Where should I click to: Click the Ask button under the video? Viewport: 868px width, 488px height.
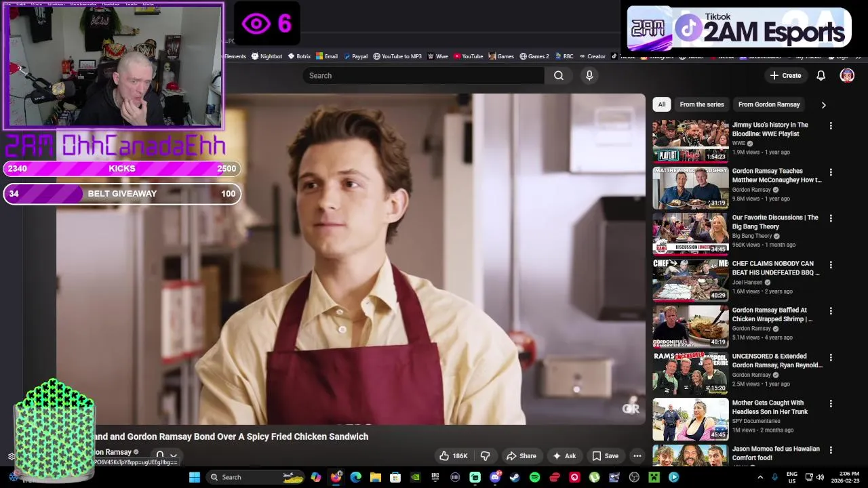coord(564,456)
